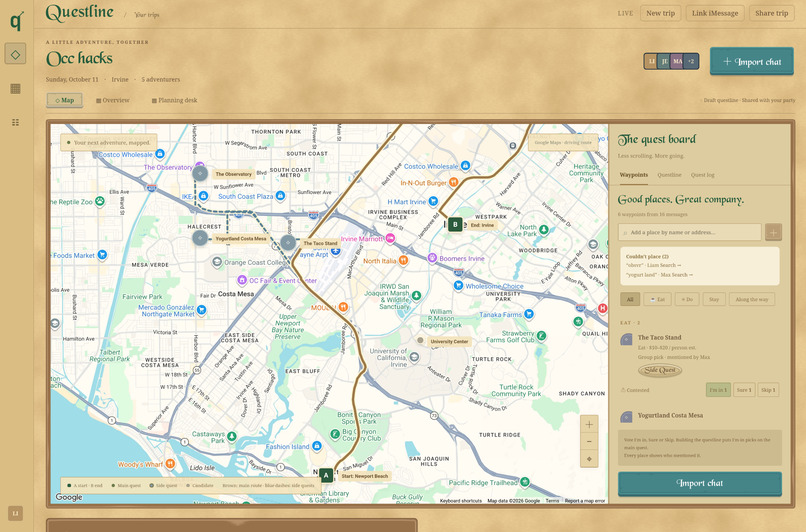Click the Google logo on the map

(69, 497)
